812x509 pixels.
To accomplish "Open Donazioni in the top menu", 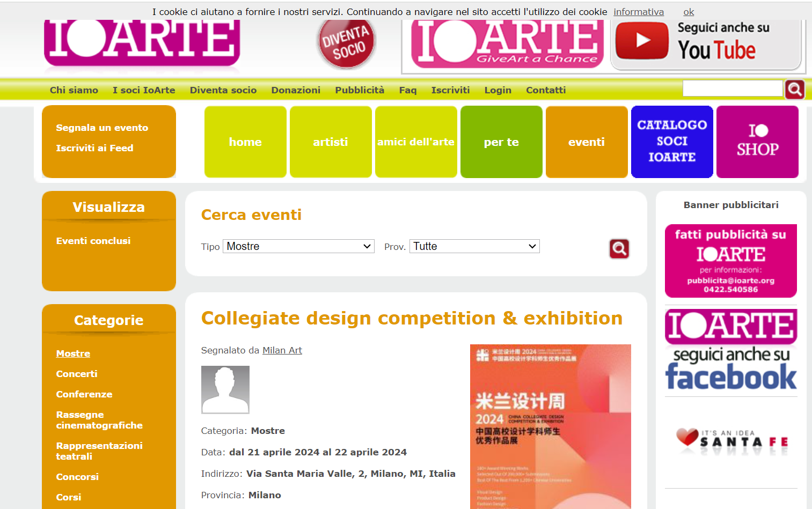I will point(296,90).
